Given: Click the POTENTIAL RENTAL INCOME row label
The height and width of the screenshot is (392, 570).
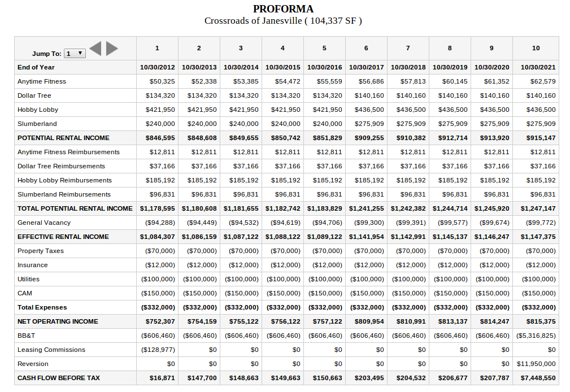Looking at the screenshot, I should [63, 138].
